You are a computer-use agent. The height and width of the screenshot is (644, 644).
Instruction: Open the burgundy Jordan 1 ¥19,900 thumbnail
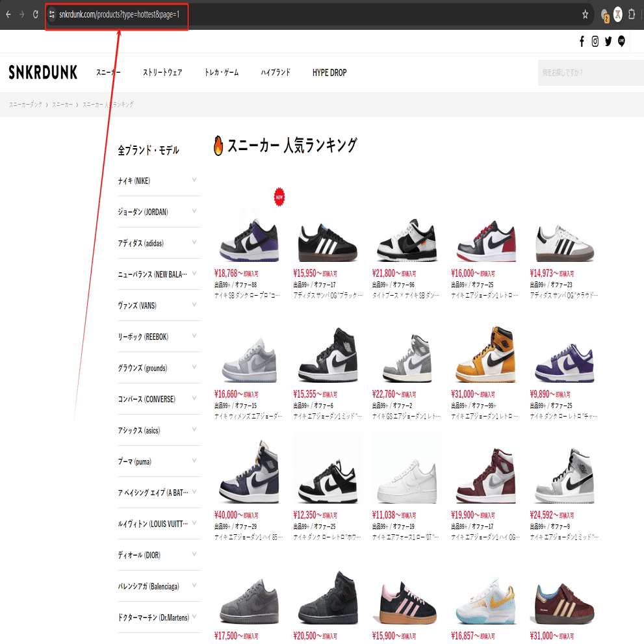tap(485, 476)
